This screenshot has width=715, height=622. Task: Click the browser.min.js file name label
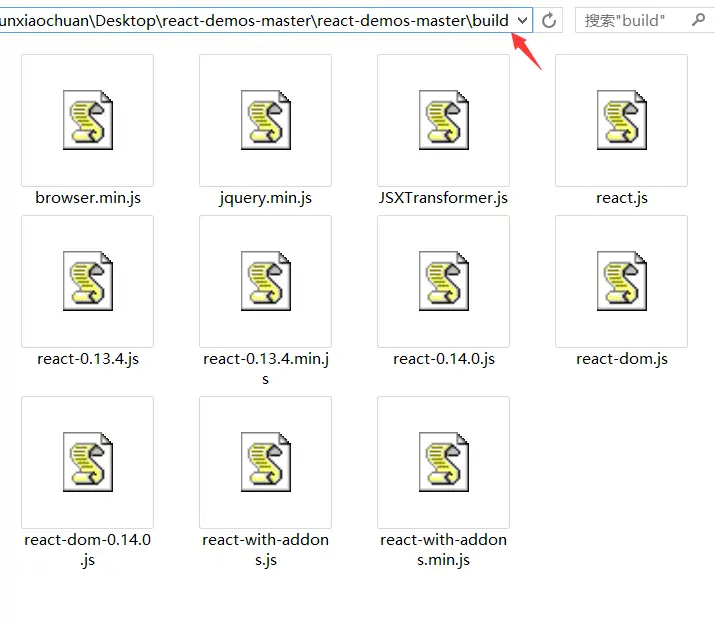(x=88, y=198)
